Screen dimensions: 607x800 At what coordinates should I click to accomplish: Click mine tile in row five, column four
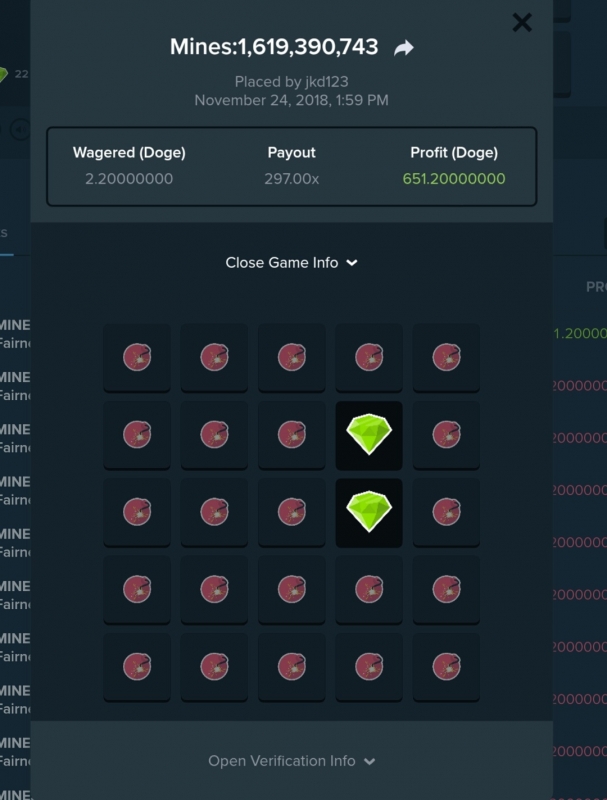pos(369,667)
